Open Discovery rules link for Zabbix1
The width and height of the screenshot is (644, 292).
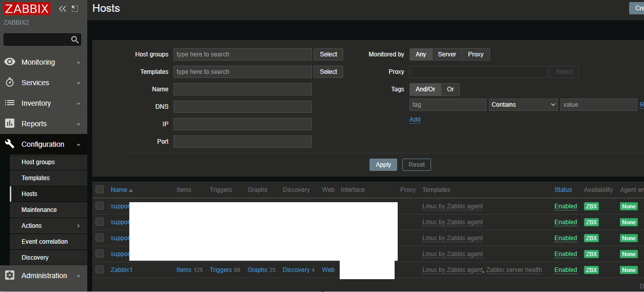[x=296, y=270]
